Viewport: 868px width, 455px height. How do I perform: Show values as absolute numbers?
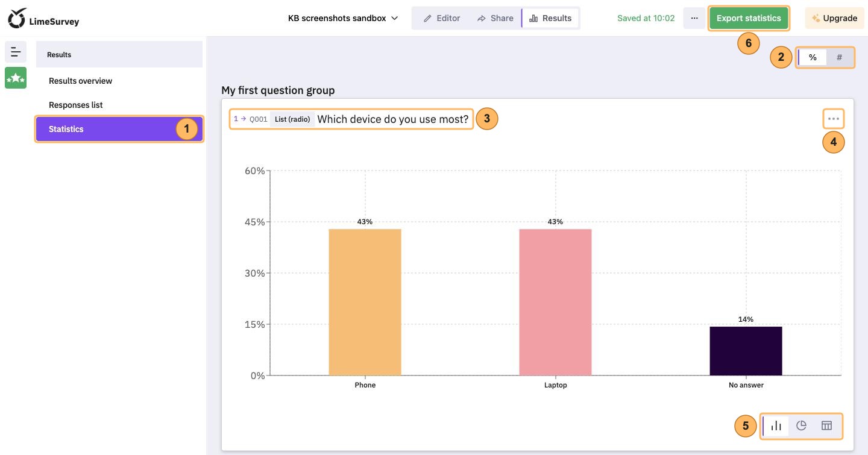point(839,57)
